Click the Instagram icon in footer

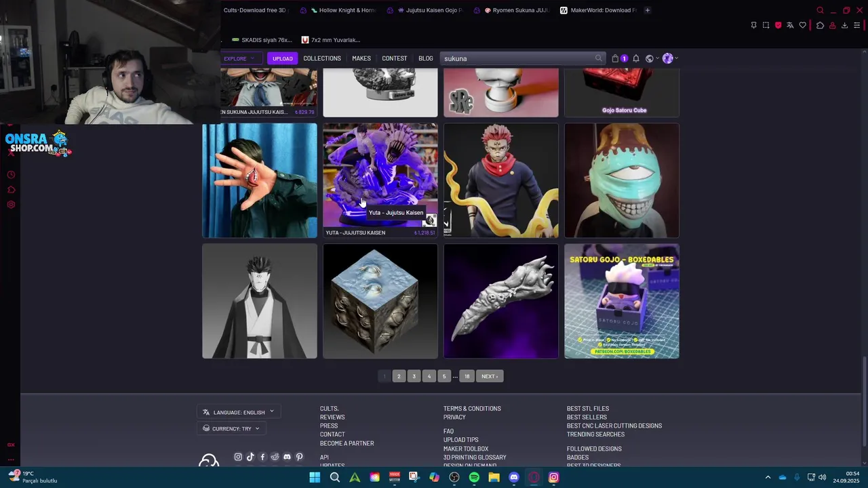pos(238,457)
